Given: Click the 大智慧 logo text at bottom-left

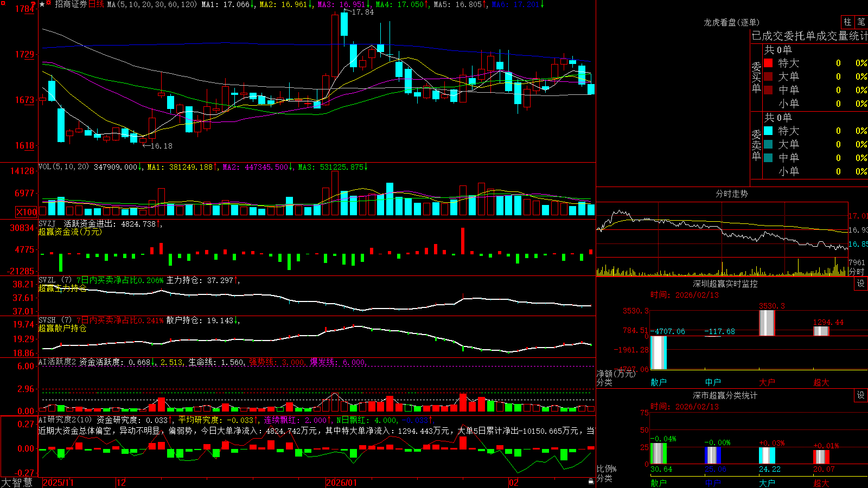Looking at the screenshot, I should [17, 483].
